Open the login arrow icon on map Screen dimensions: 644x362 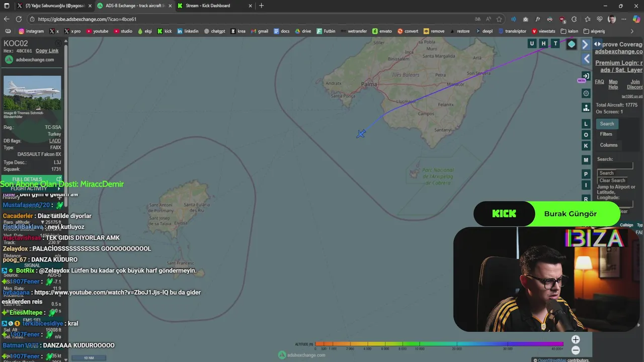pos(586,76)
